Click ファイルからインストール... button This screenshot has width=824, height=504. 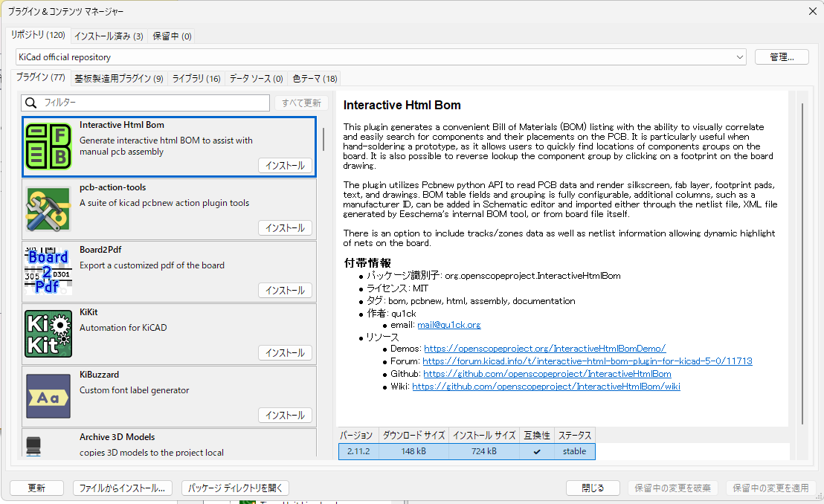(122, 488)
